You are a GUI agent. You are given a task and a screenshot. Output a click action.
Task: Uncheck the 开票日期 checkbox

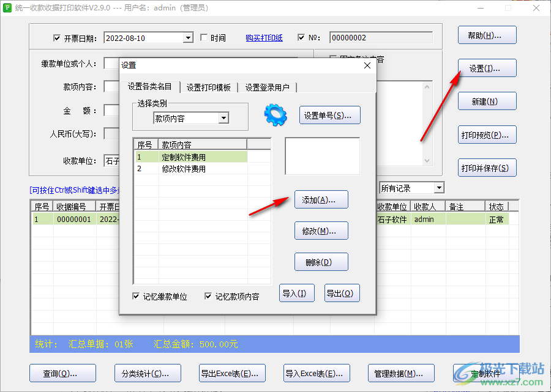click(x=58, y=37)
